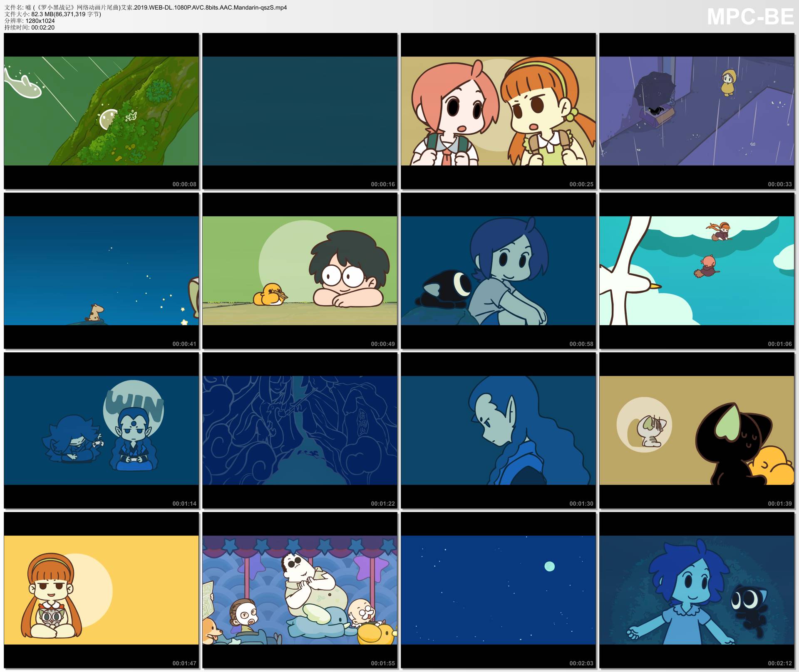
Task: Open the flying broomstick frame at 00:01:06
Action: coord(697,271)
